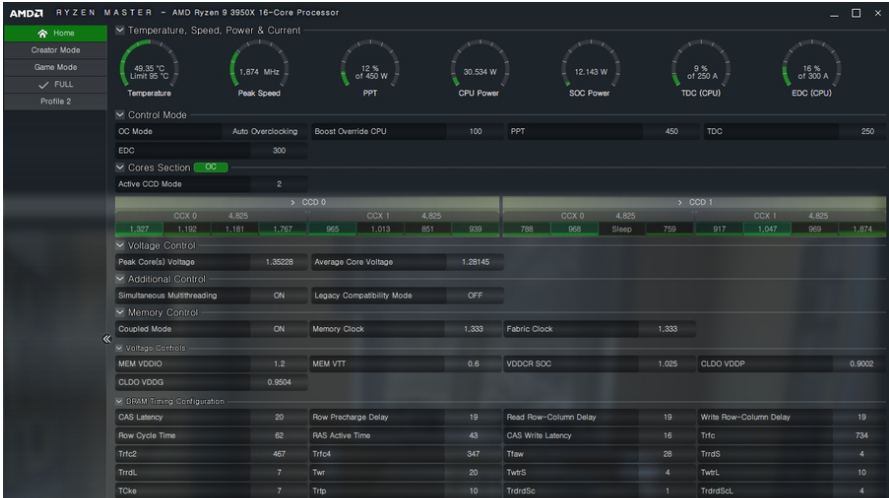Image resolution: width=889 pixels, height=498 pixels.
Task: Click MEM VTT value 0.6
Action: tap(473, 364)
